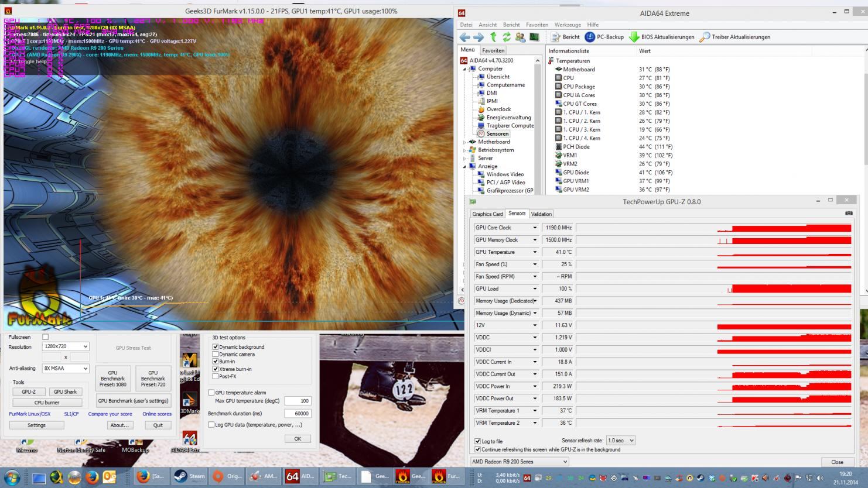This screenshot has height=488, width=868.
Task: Launch GPU Shark tool button
Action: click(65, 392)
